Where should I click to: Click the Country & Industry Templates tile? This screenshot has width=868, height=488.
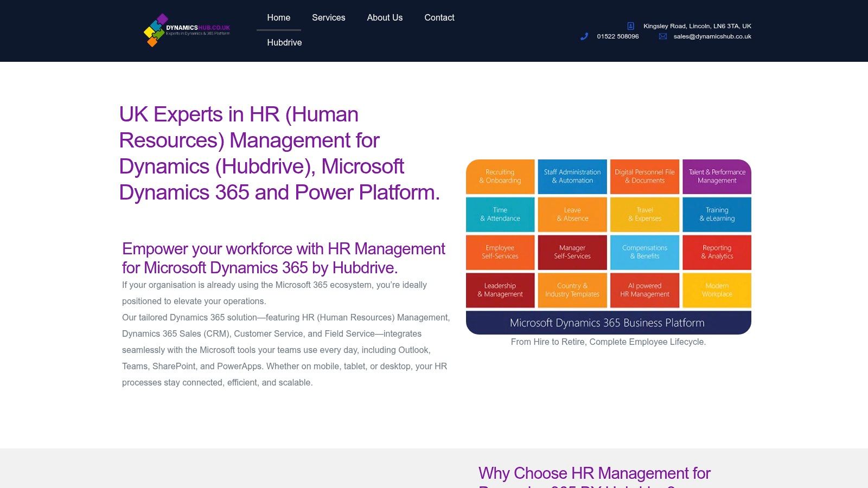coord(572,290)
